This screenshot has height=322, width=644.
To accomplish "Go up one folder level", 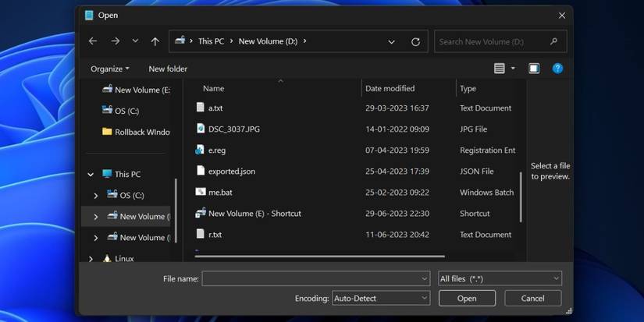I will [155, 41].
